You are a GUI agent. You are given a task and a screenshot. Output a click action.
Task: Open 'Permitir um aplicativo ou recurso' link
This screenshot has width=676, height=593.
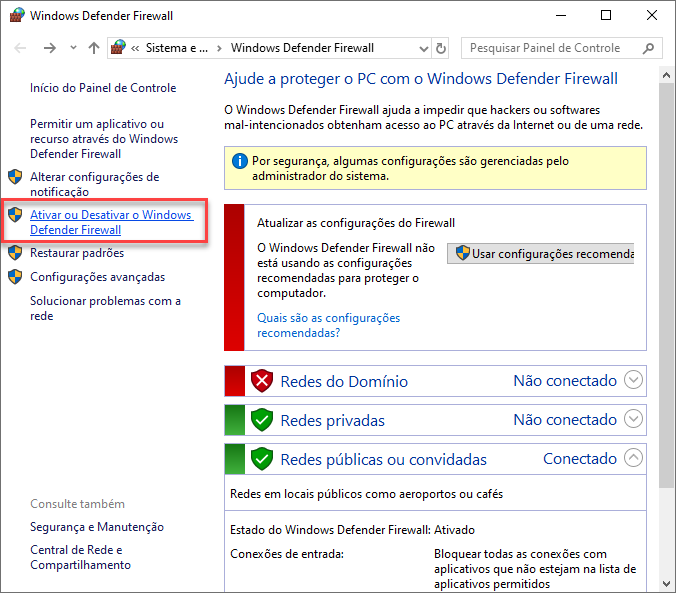click(104, 139)
